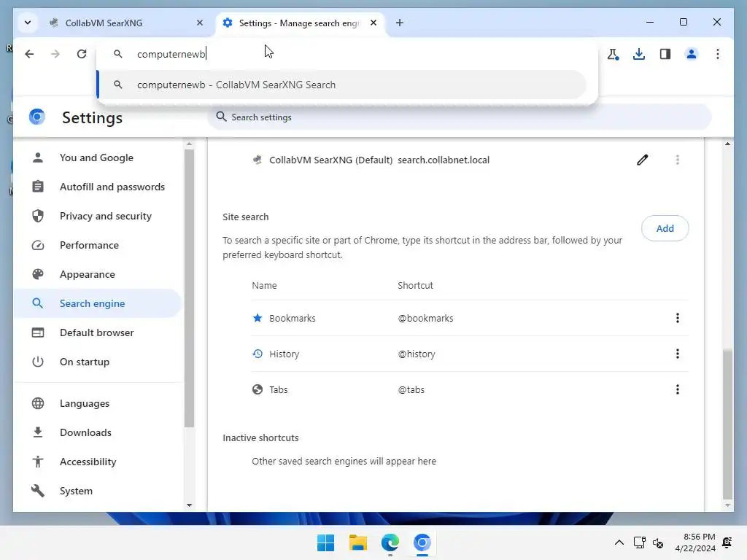Open Chrome three-dot main menu
747x560 pixels.
718,54
